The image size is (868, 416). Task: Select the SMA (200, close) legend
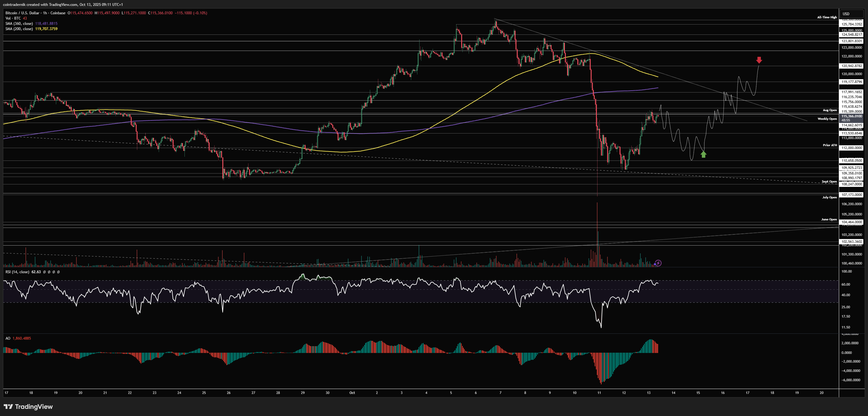[x=19, y=29]
